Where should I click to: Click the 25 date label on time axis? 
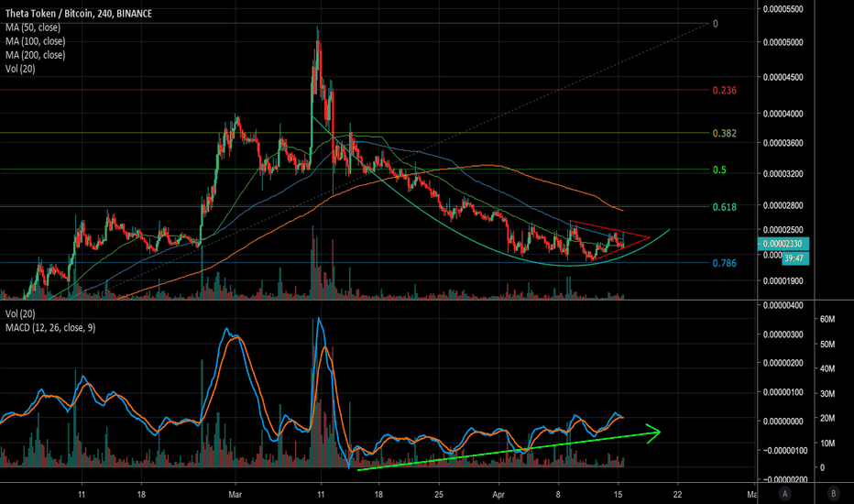pyautogui.click(x=439, y=495)
